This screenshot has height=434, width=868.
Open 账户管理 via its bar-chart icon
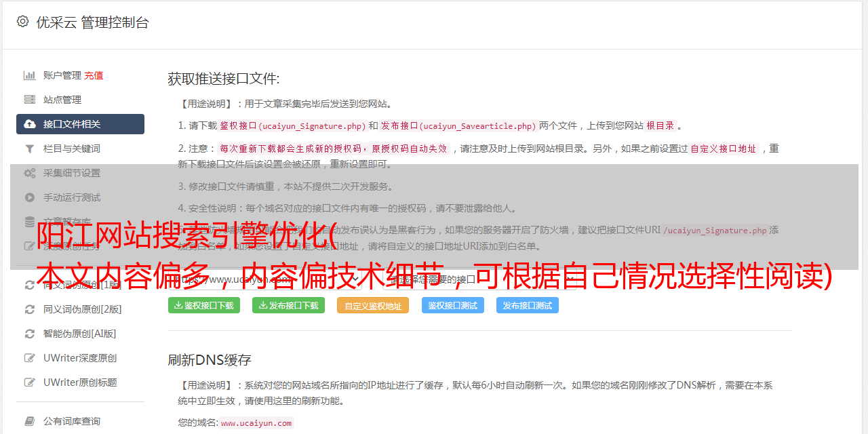click(30, 75)
